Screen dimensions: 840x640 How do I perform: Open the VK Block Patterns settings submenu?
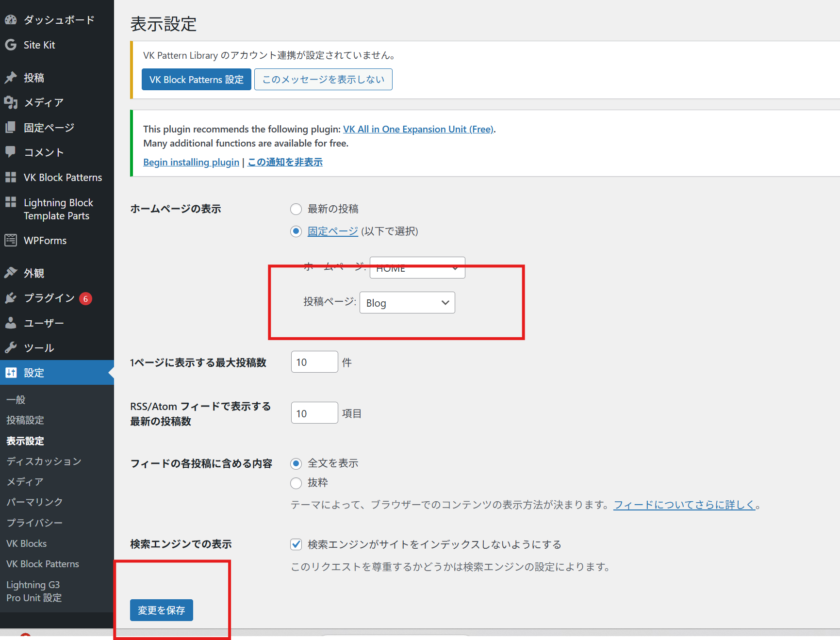(43, 564)
